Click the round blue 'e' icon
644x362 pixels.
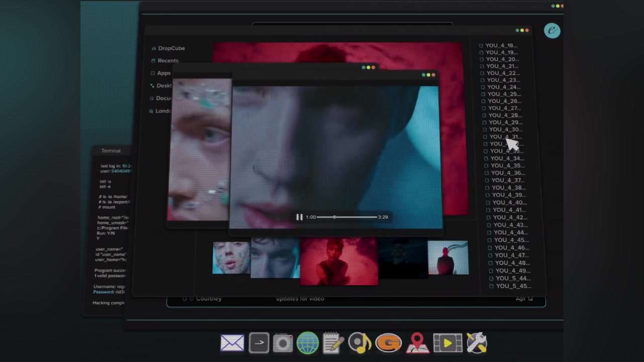(552, 31)
